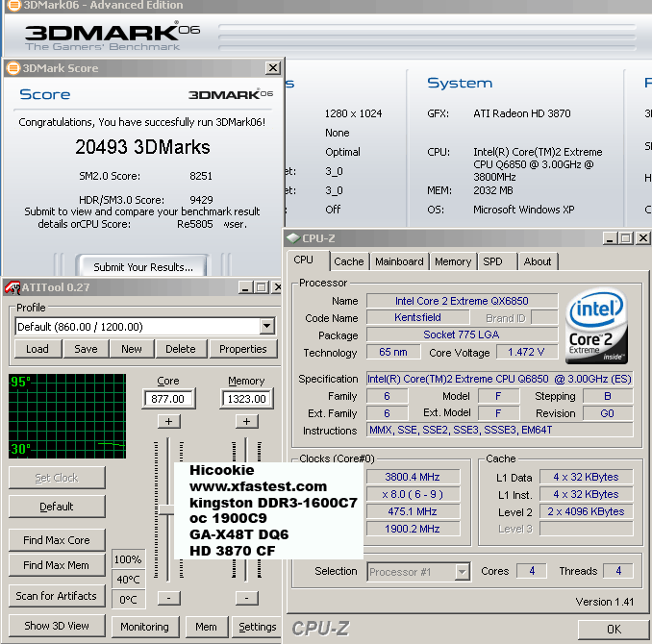The height and width of the screenshot is (644, 652).
Task: Start Find Max Core in ATITool
Action: coord(57,539)
